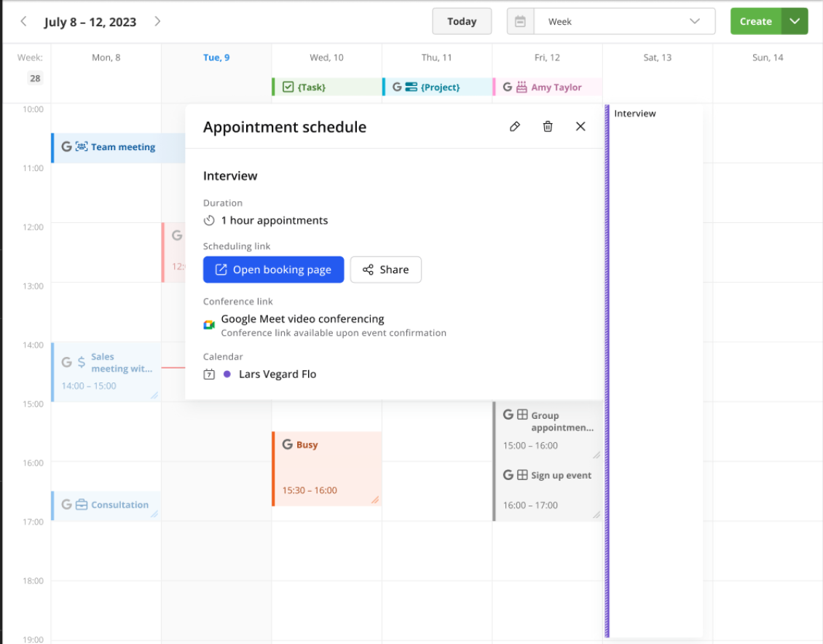Jump to Today
Image resolution: width=823 pixels, height=644 pixels.
pos(462,22)
